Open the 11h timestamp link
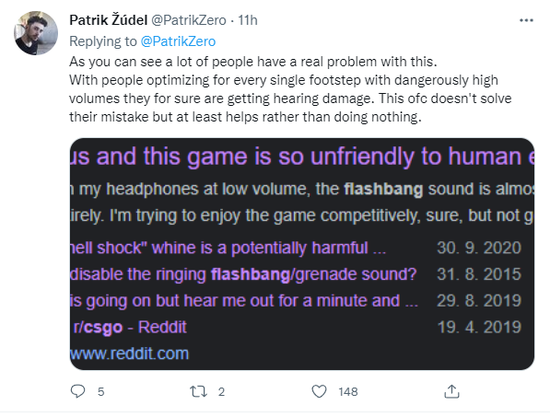 (x=248, y=20)
